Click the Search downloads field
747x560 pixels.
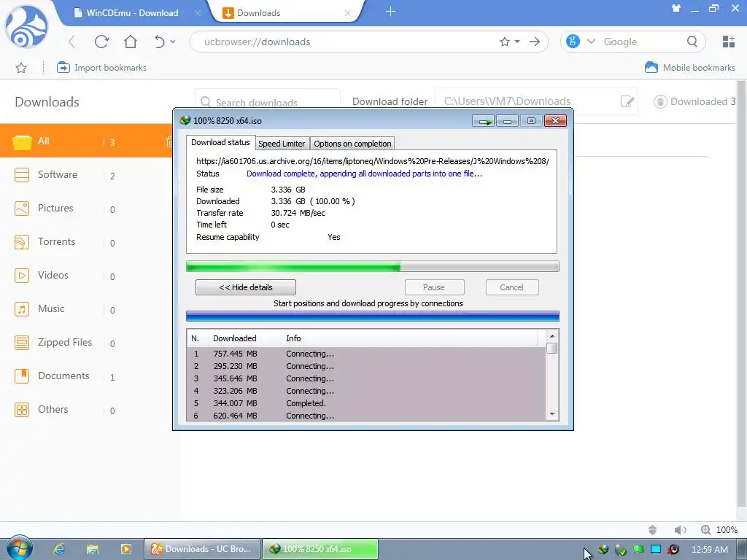point(268,102)
